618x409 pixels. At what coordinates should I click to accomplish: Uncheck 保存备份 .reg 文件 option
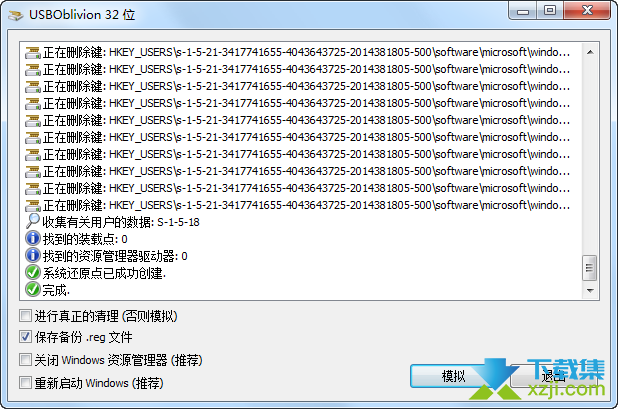(x=26, y=337)
